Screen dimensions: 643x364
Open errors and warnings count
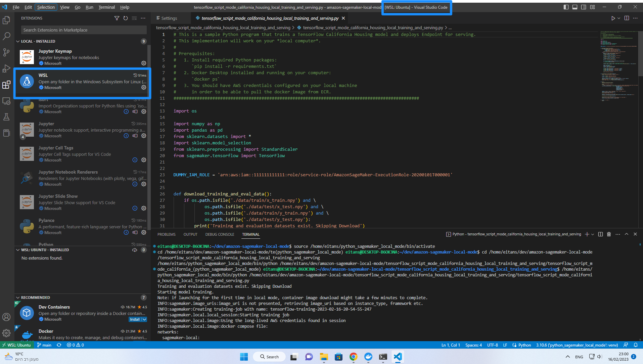tap(75, 345)
